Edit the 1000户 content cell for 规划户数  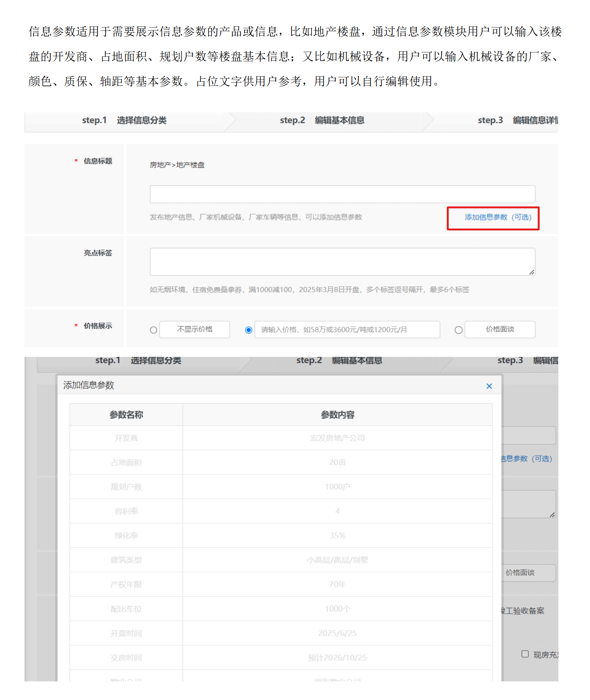click(337, 487)
